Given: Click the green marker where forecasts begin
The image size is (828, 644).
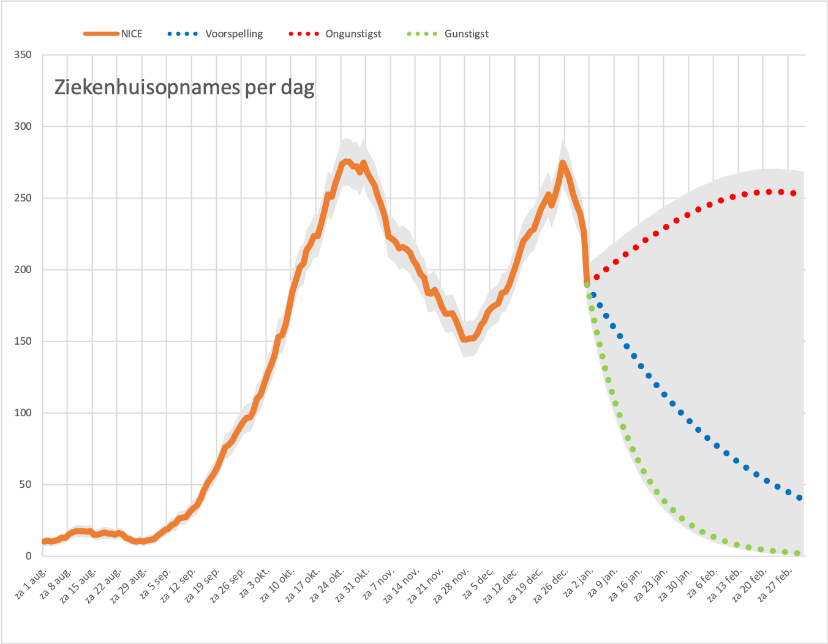Looking at the screenshot, I should (x=587, y=284).
